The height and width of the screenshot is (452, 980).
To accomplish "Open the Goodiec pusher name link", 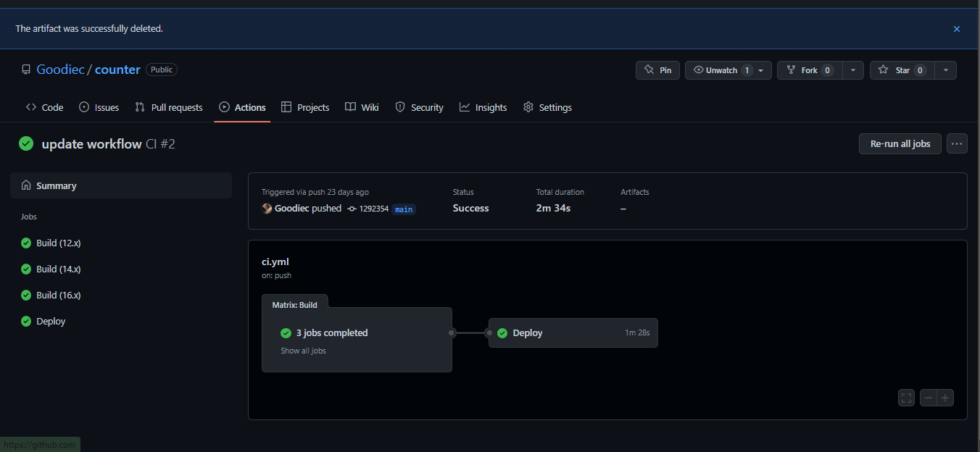I will (292, 209).
